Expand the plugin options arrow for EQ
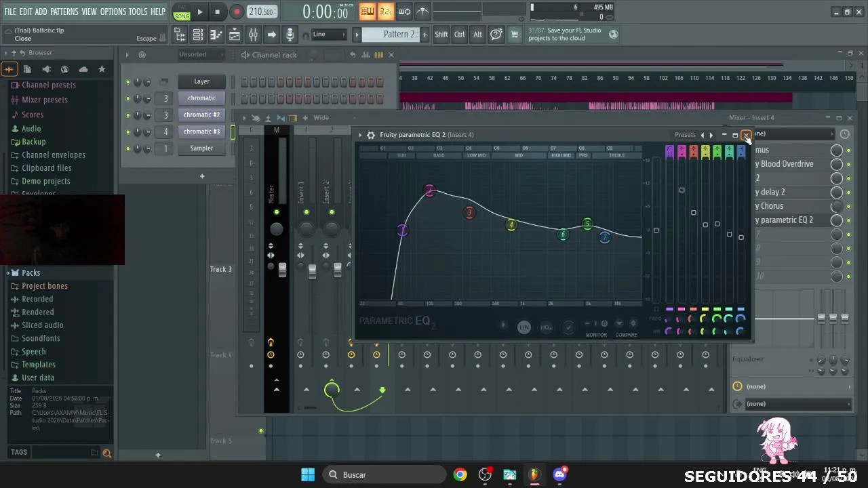Image resolution: width=868 pixels, height=488 pixels. pyautogui.click(x=361, y=135)
